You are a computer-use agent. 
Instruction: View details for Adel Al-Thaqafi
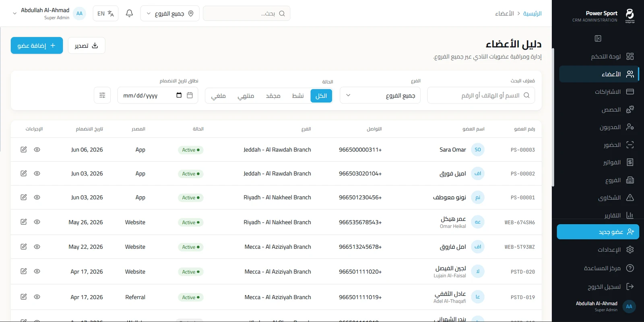point(37,297)
